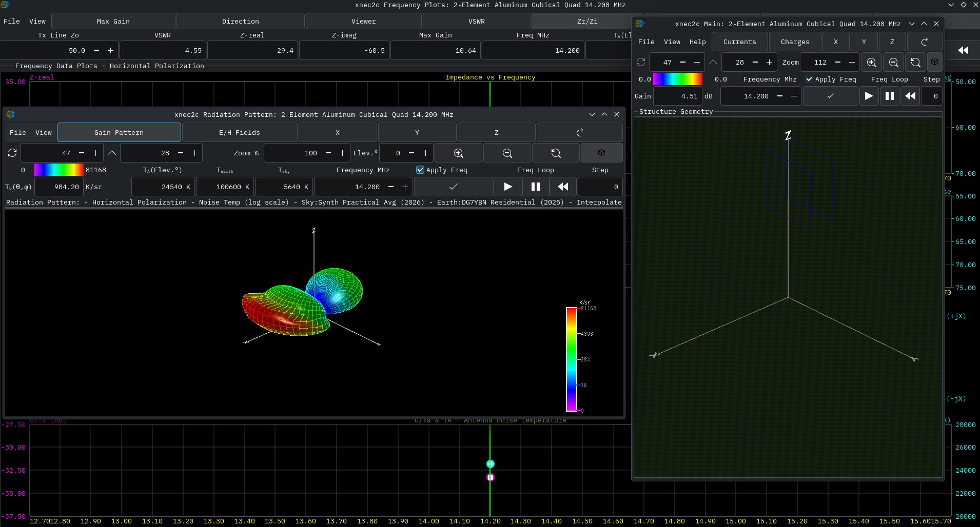Image resolution: width=980 pixels, height=527 pixels.
Task: Open Help menu in Main window
Action: point(698,42)
